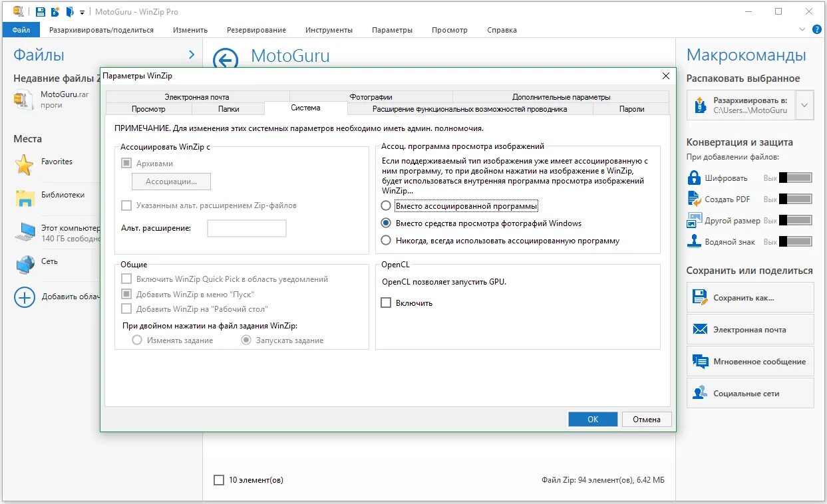Open Favorites star icon in Places
This screenshot has width=827, height=504.
[x=25, y=165]
